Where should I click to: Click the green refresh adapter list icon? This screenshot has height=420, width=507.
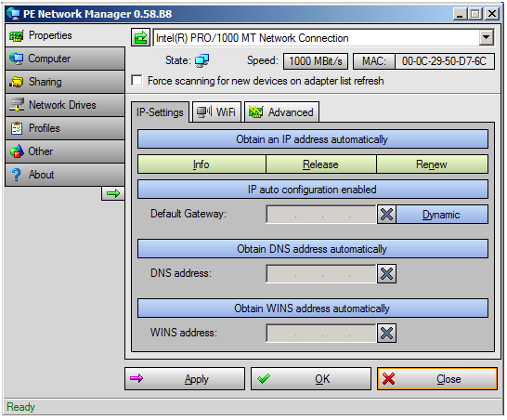click(140, 37)
